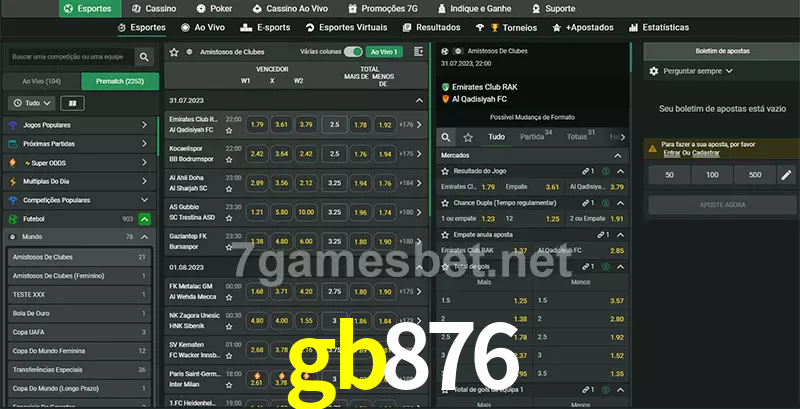Click the market search magnifier icon
The width and height of the screenshot is (800, 409).
[446, 137]
